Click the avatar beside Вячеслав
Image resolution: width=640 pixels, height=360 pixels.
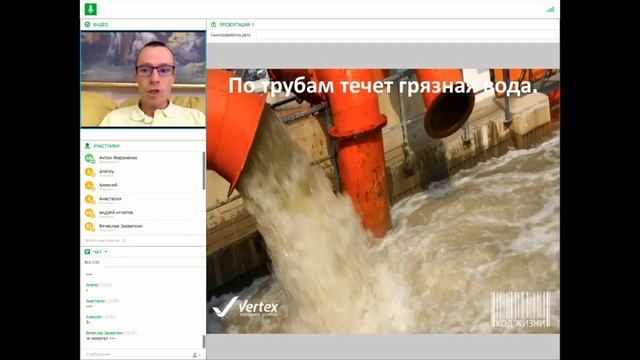click(89, 227)
